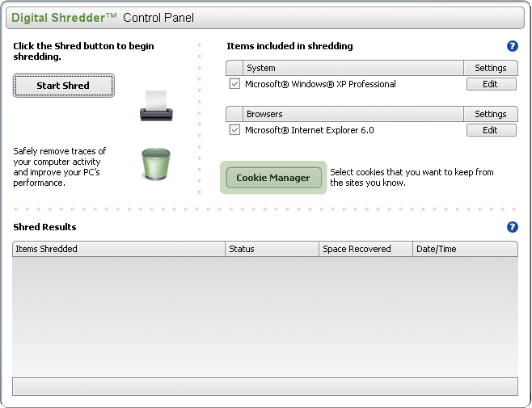Toggle the Microsoft Windows XP Professional checkbox
Image resolution: width=532 pixels, height=408 pixels.
point(234,84)
